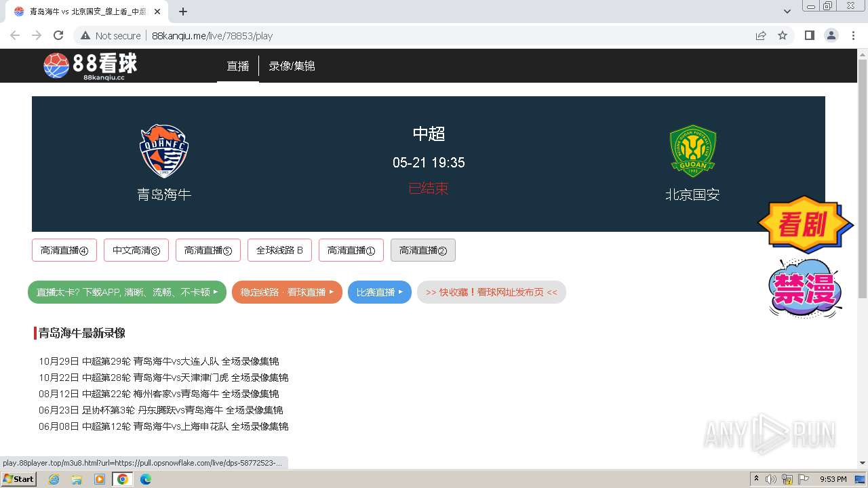Screen dimensions: 868x488
Task: Click the 看剧 floating ad badge
Action: [x=805, y=224]
